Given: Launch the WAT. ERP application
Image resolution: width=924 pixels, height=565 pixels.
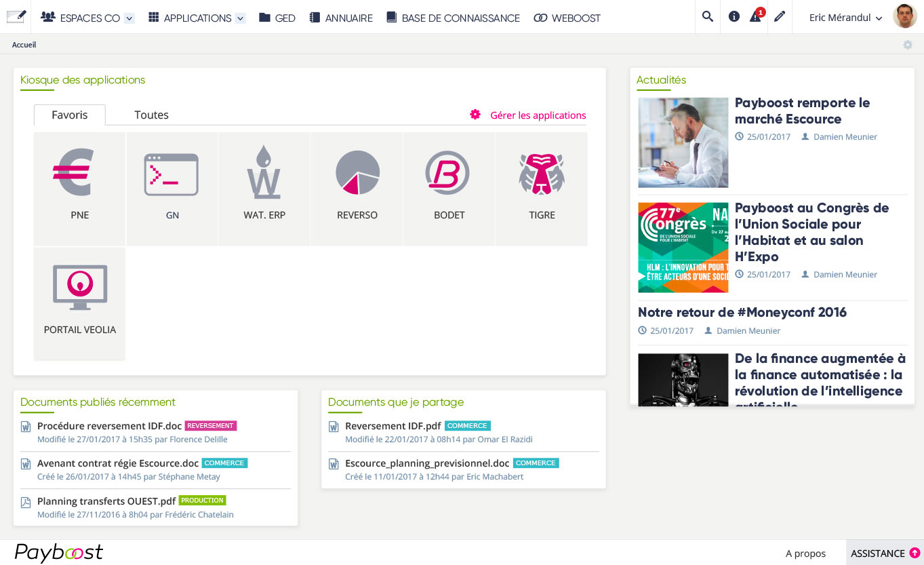Looking at the screenshot, I should point(264,189).
